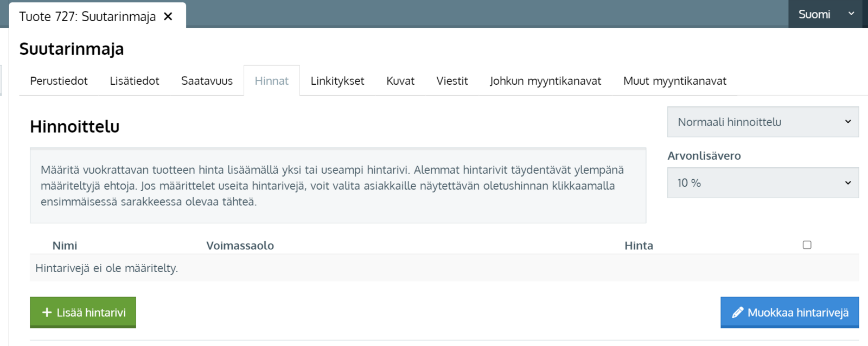Screen dimensions: 868x346
Task: Select the Tuote 727: Suutarinmaja window tab
Action: point(87,16)
